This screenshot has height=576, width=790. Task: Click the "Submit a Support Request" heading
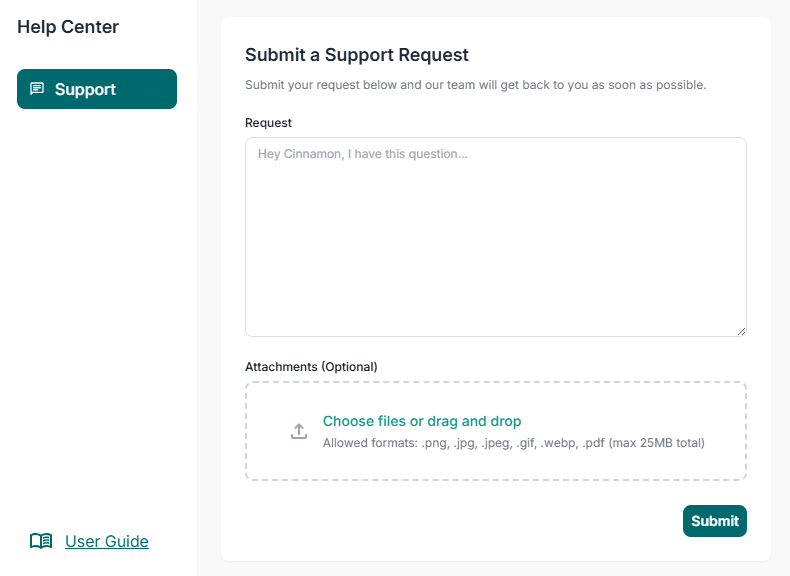357,55
